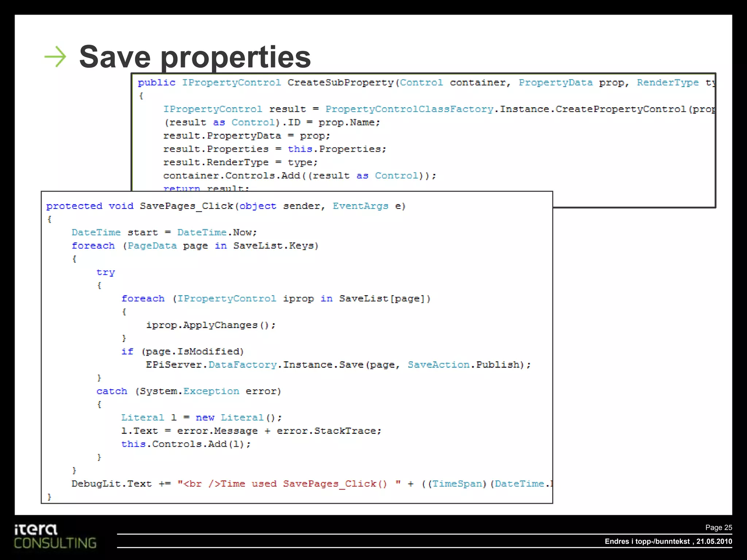This screenshot has width=747, height=560.
Task: Click the Itera Consulting logo
Action: click(x=55, y=536)
